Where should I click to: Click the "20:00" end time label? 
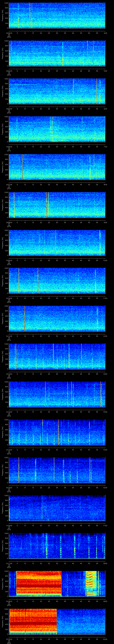105,639
